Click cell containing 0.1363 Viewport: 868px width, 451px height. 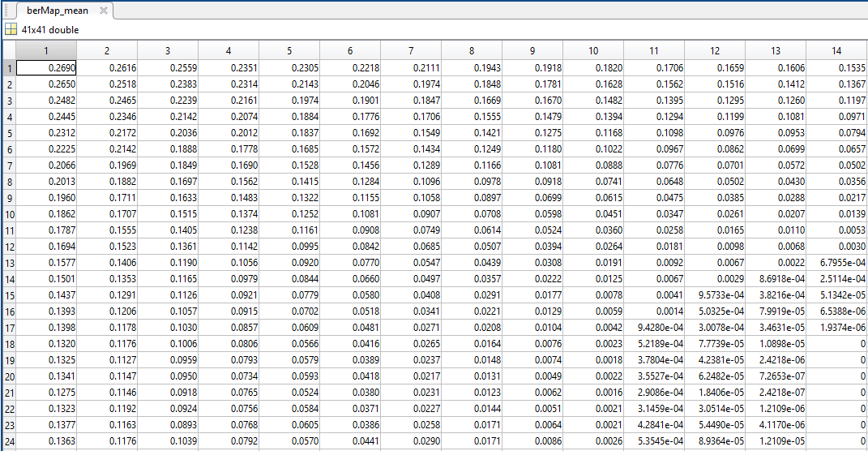click(x=46, y=441)
